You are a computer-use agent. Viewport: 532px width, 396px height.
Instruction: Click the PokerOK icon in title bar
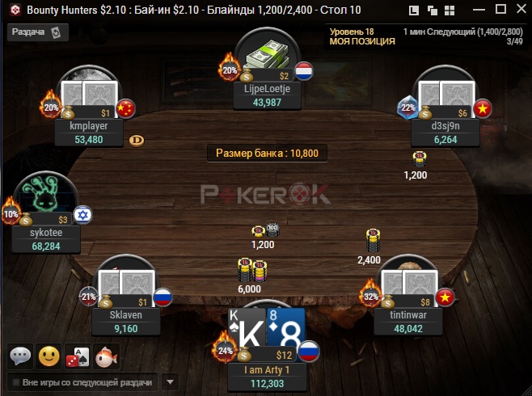tap(15, 11)
